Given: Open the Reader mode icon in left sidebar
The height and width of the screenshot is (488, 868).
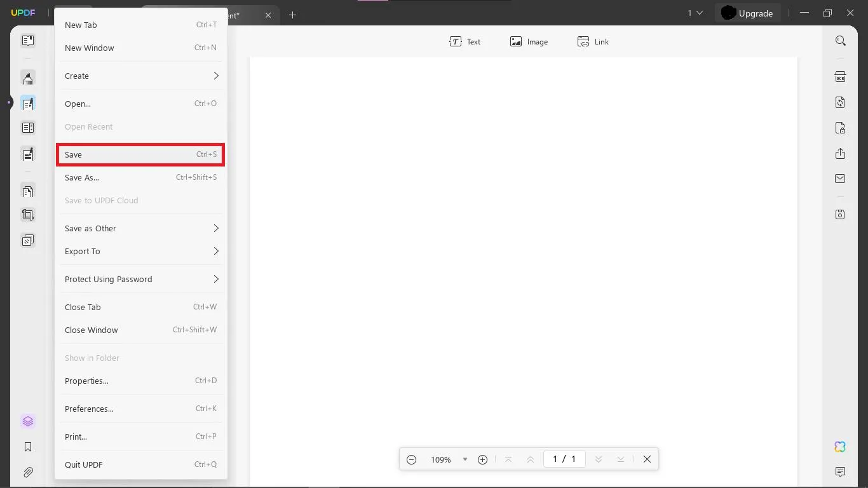Looking at the screenshot, I should pyautogui.click(x=28, y=41).
